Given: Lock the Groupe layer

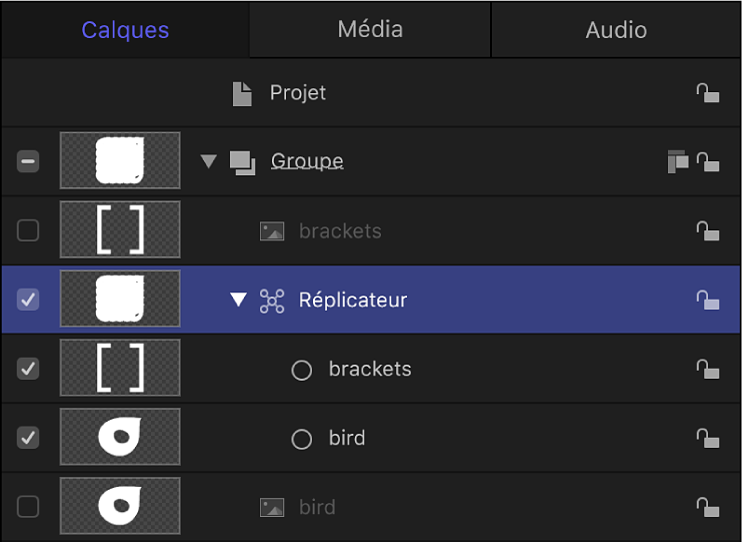Looking at the screenshot, I should [708, 162].
